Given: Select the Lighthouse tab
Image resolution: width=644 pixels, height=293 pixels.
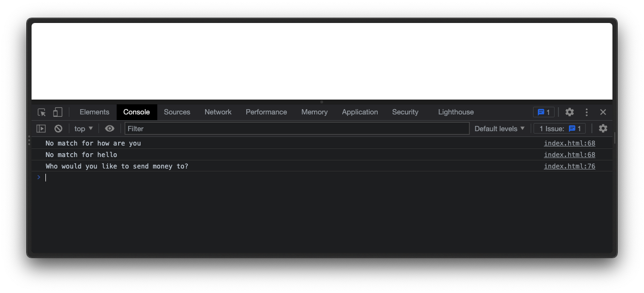Looking at the screenshot, I should click(456, 112).
